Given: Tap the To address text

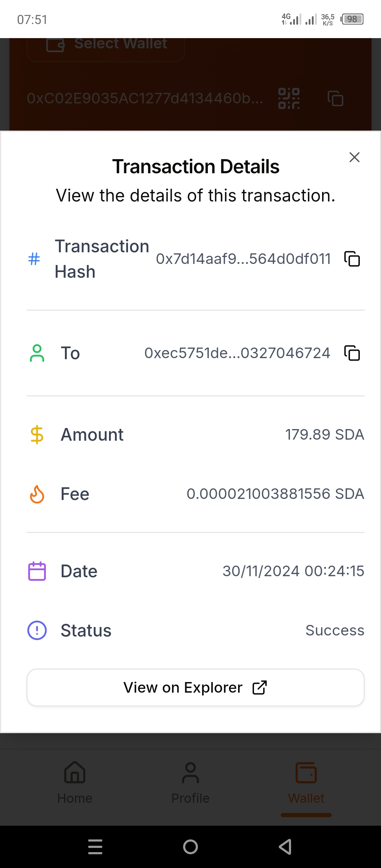Looking at the screenshot, I should click(237, 353).
